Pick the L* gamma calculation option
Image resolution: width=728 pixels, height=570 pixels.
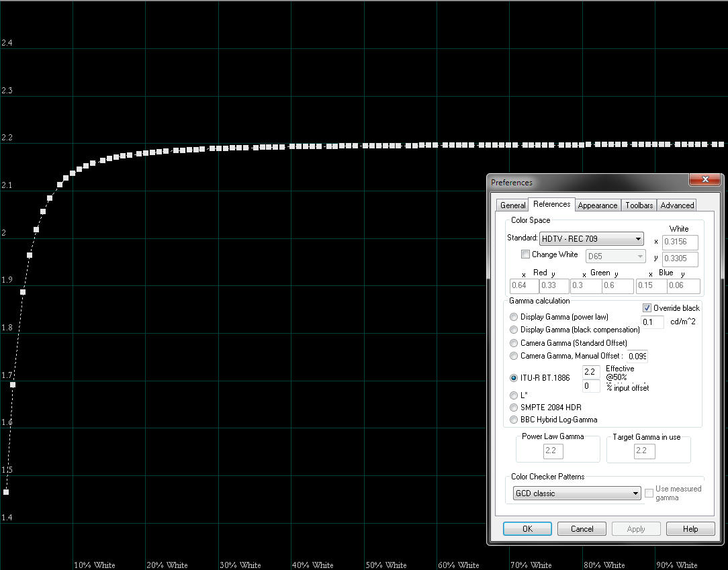pyautogui.click(x=514, y=395)
